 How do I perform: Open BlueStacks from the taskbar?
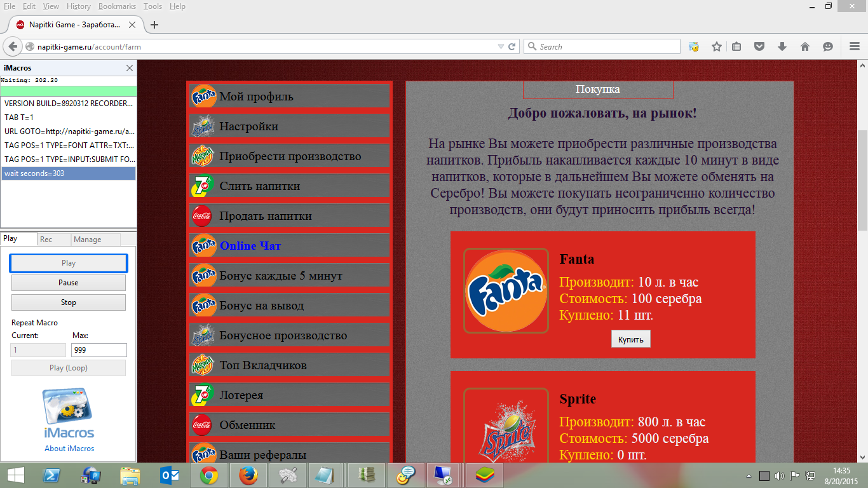click(485, 475)
